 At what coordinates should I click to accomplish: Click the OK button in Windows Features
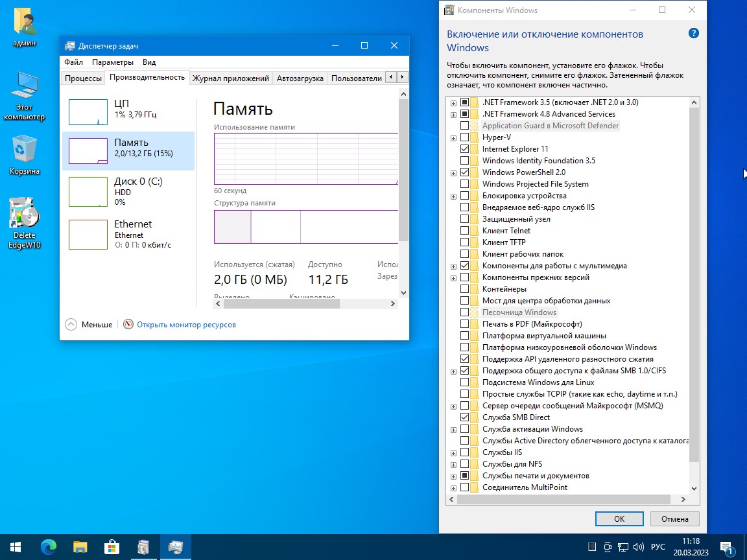click(619, 519)
